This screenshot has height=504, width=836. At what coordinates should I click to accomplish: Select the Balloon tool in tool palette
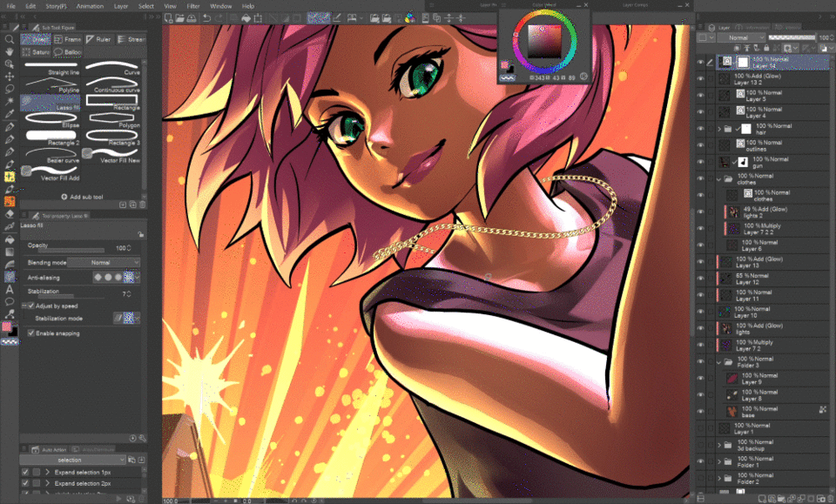pyautogui.click(x=9, y=301)
